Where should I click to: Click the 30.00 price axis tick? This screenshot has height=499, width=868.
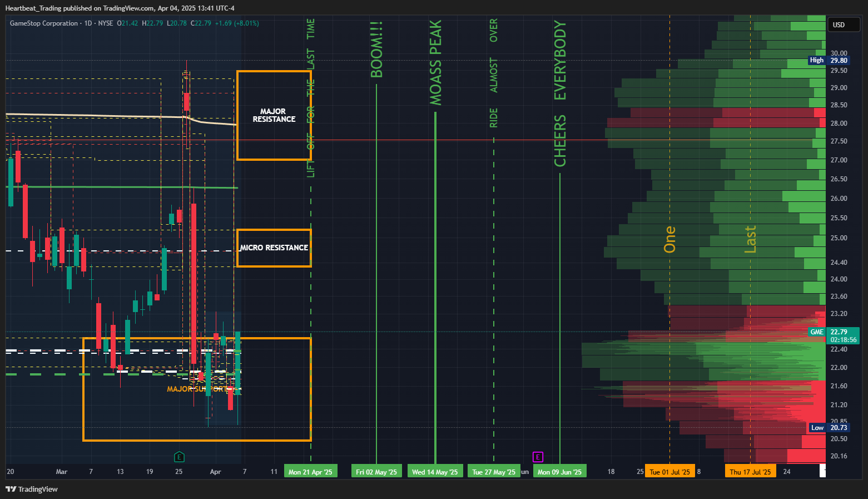(839, 53)
